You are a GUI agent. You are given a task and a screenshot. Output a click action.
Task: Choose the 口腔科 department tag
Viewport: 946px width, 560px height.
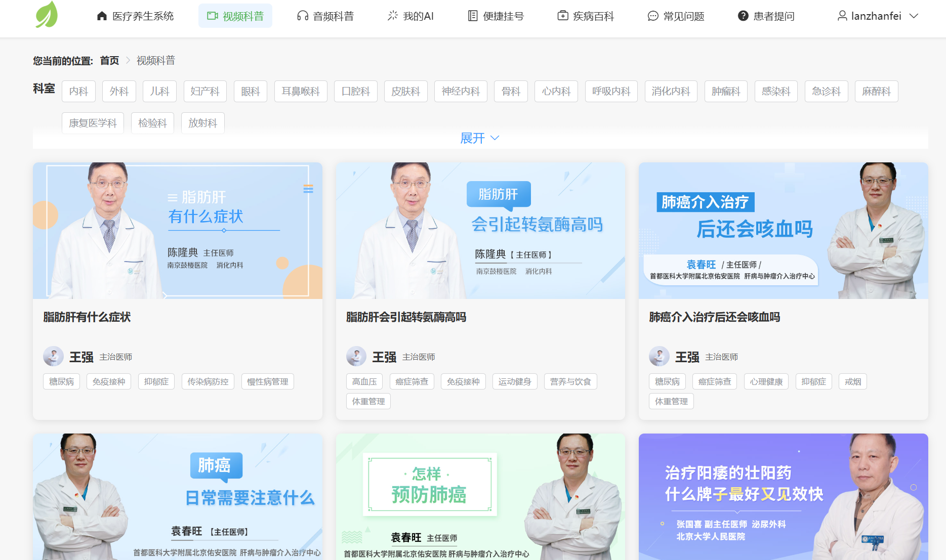tap(356, 92)
